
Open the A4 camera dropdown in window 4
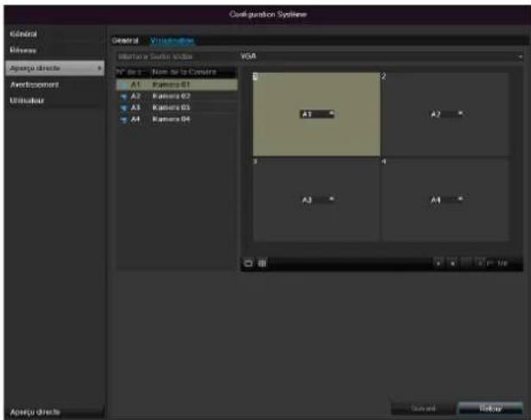click(x=446, y=200)
